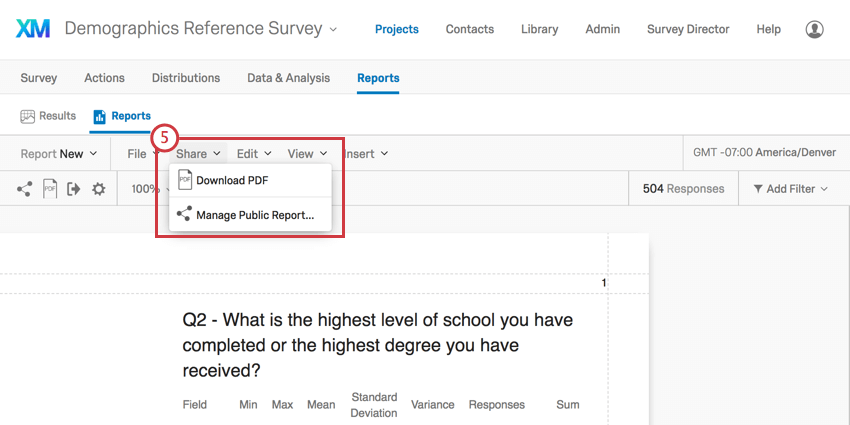Choose Download PDF from Share menu
Viewport: 850px width, 425px height.
[x=232, y=181]
